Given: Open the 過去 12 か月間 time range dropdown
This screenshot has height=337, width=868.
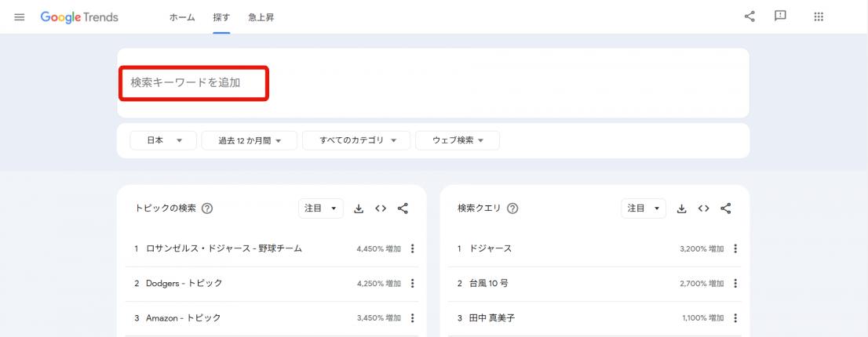Looking at the screenshot, I should point(249,140).
